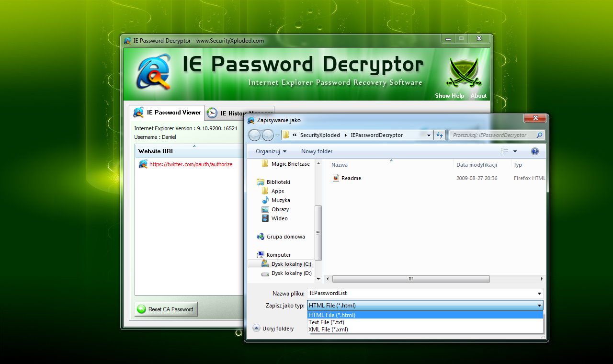
Task: Click the file name input field
Action: click(421, 293)
